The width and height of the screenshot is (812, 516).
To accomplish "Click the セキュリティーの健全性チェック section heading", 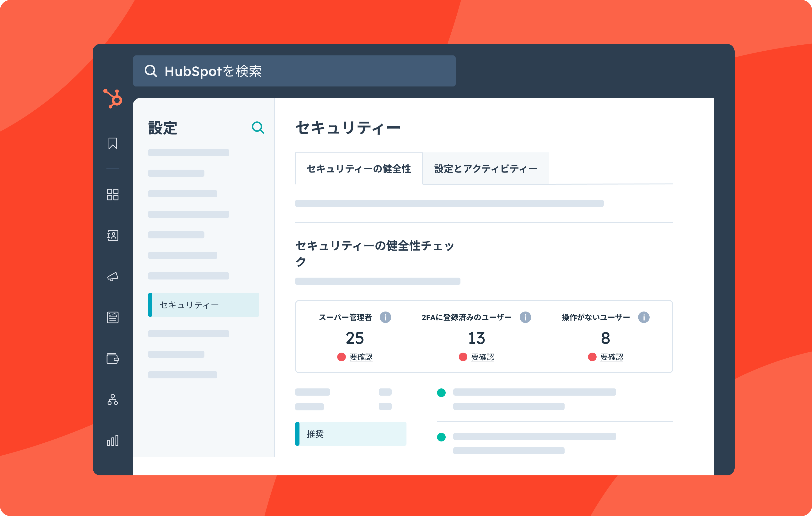I will pyautogui.click(x=375, y=253).
